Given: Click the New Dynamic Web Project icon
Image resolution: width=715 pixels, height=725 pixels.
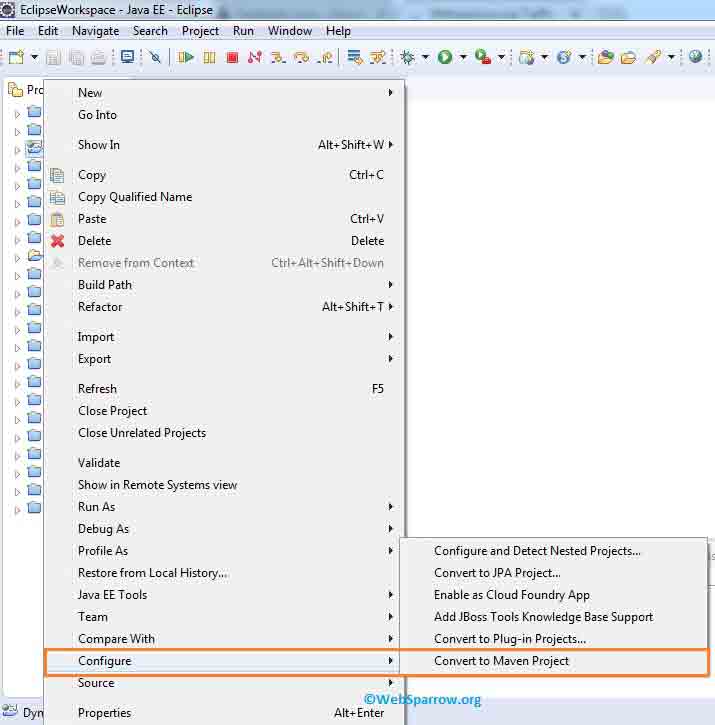Looking at the screenshot, I should 526,57.
